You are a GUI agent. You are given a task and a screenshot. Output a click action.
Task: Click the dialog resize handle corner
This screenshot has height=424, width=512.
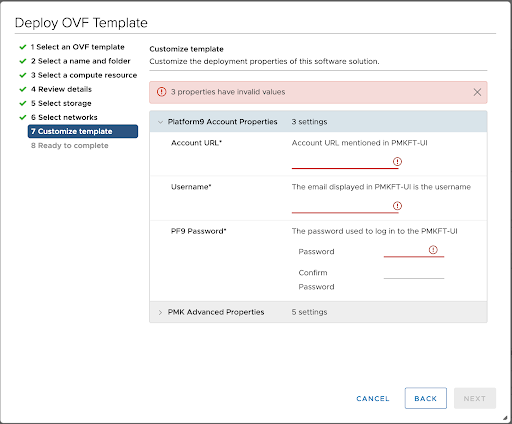click(505, 418)
